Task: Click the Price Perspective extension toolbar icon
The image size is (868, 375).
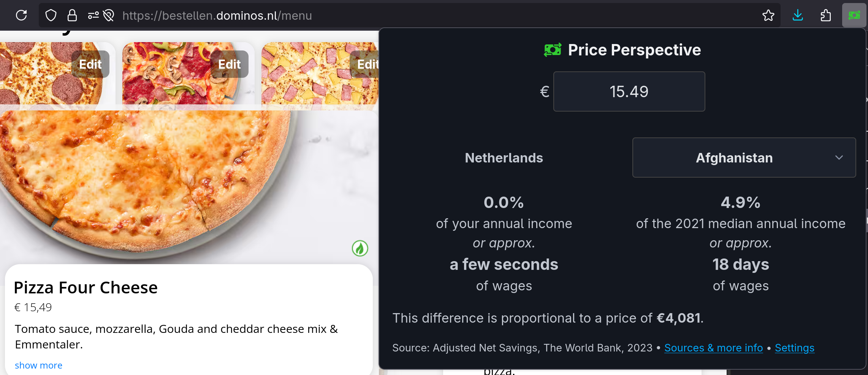Action: 854,15
